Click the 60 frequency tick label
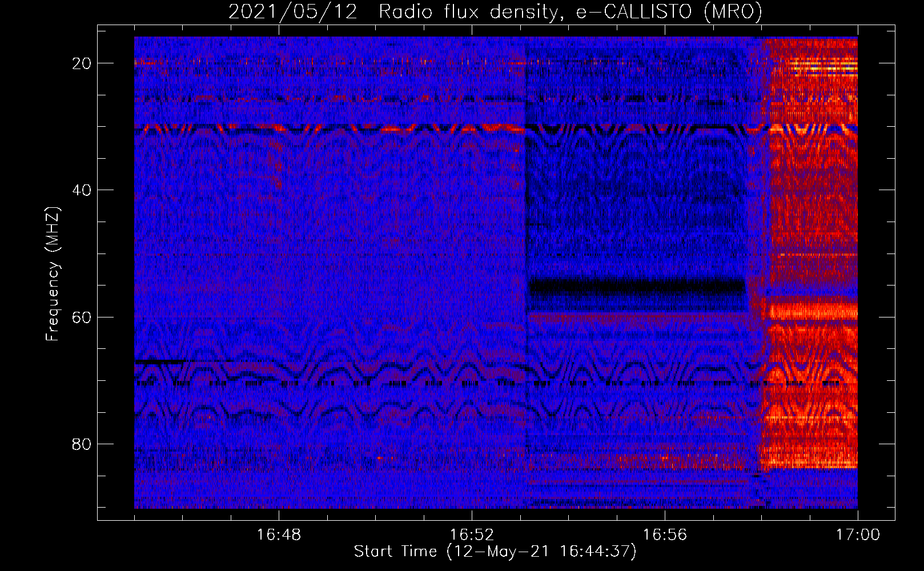The width and height of the screenshot is (924, 571). [82, 317]
